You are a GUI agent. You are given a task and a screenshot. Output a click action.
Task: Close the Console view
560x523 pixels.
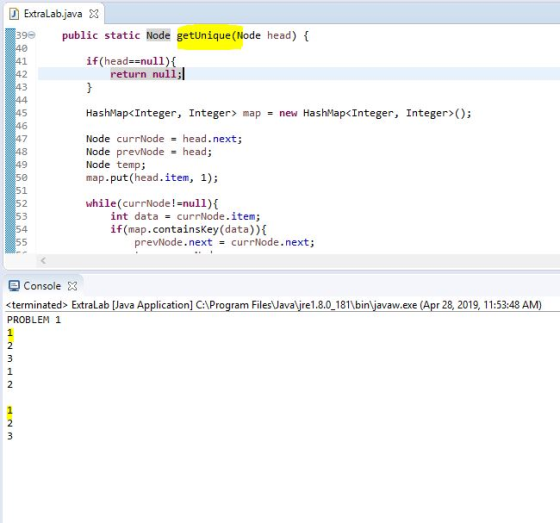pos(72,286)
